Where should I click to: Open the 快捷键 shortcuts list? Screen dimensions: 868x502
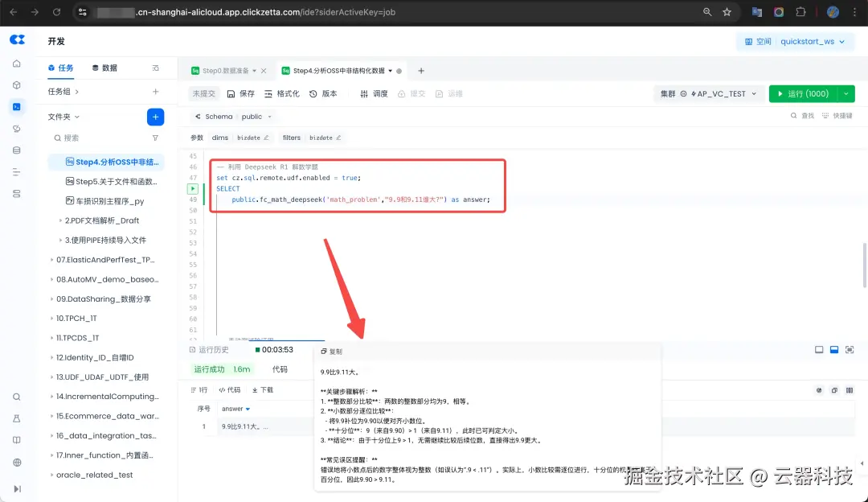[x=837, y=116]
